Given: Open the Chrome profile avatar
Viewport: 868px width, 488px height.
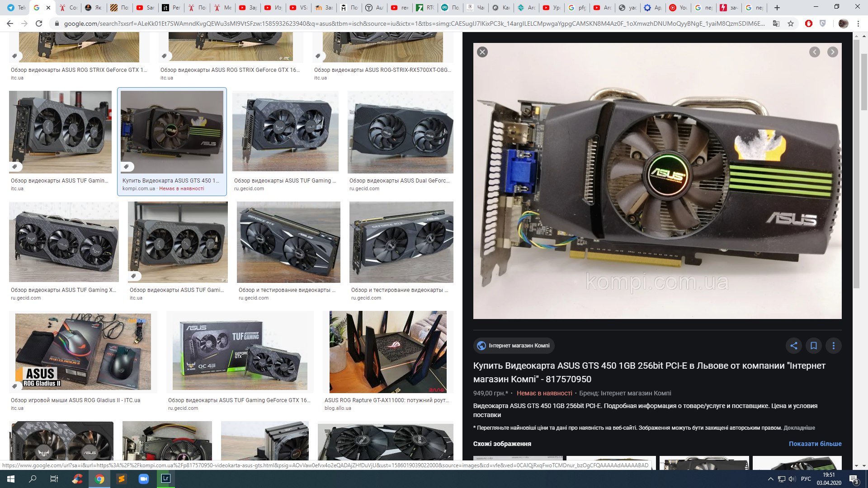Looking at the screenshot, I should point(843,23).
